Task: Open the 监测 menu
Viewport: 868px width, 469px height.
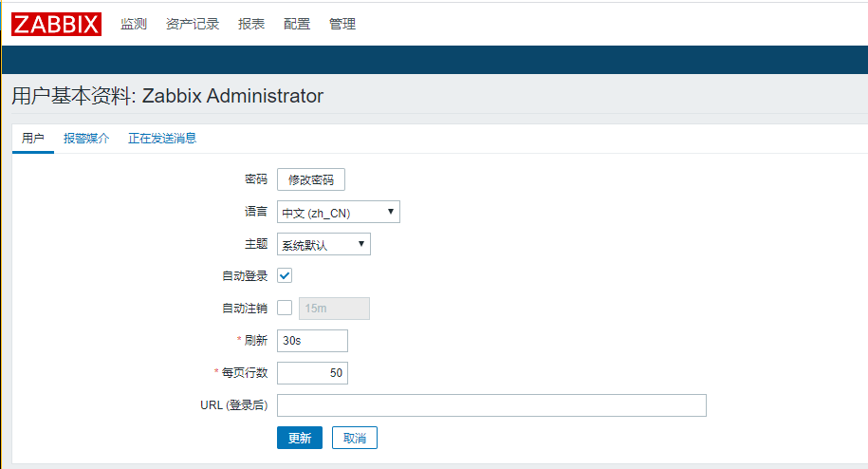Action: (134, 24)
